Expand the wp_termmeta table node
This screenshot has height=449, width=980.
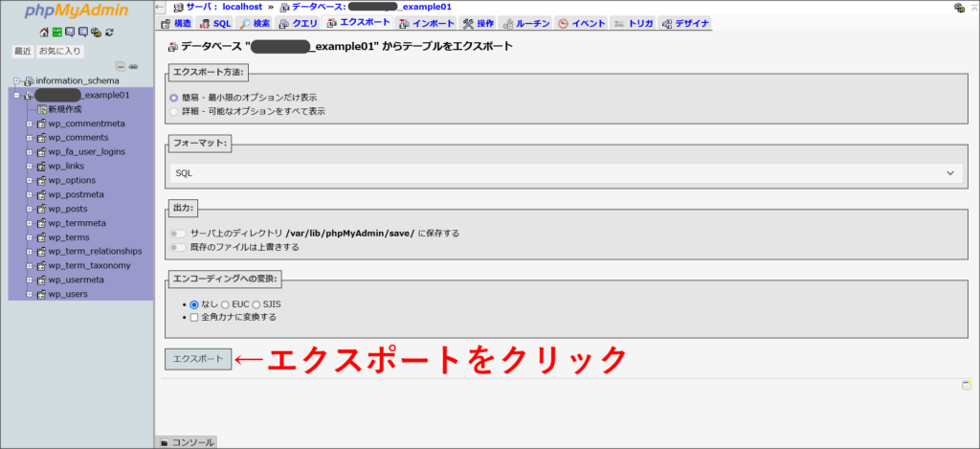30,223
